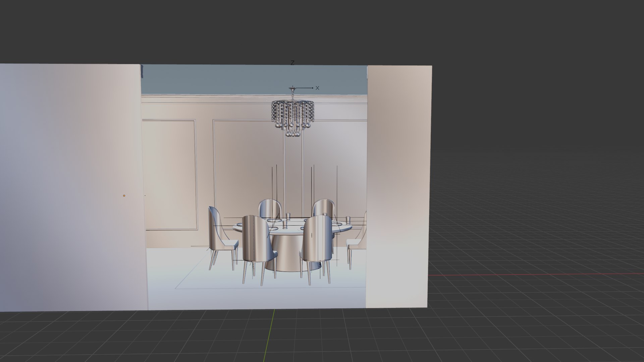Click the partially hidden chair at right edge
The width and height of the screenshot is (644, 362).
click(x=358, y=241)
